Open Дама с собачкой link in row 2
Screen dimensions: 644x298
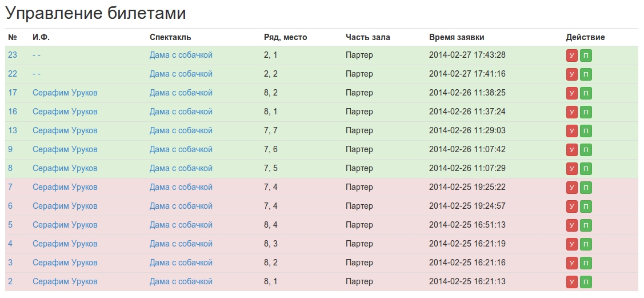point(181,282)
